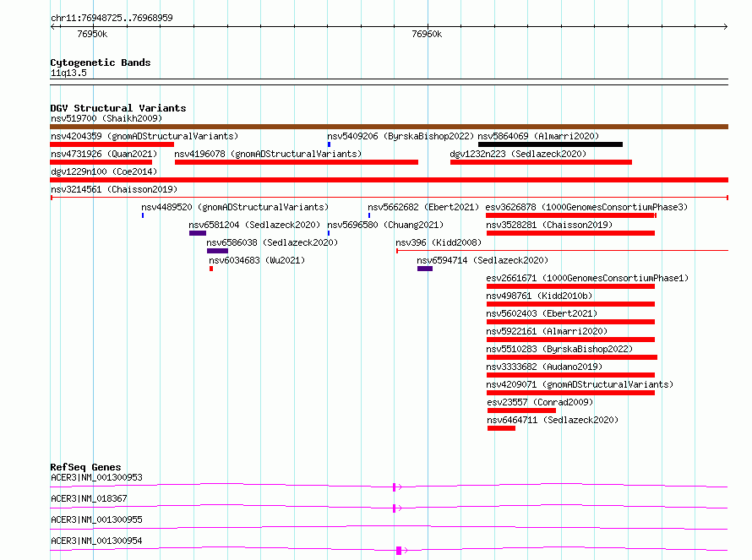
Task: Click the DGV Structural Variants track title
Action: click(118, 108)
